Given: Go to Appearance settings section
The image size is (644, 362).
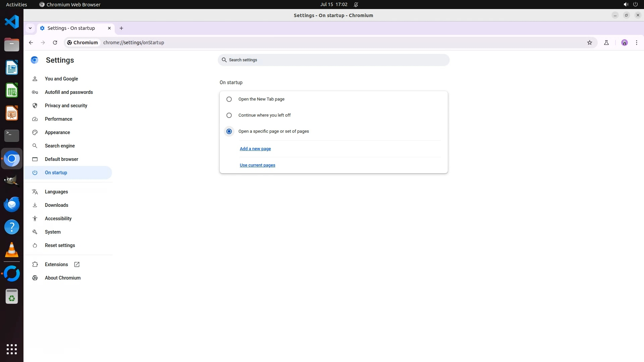Looking at the screenshot, I should pos(57,132).
